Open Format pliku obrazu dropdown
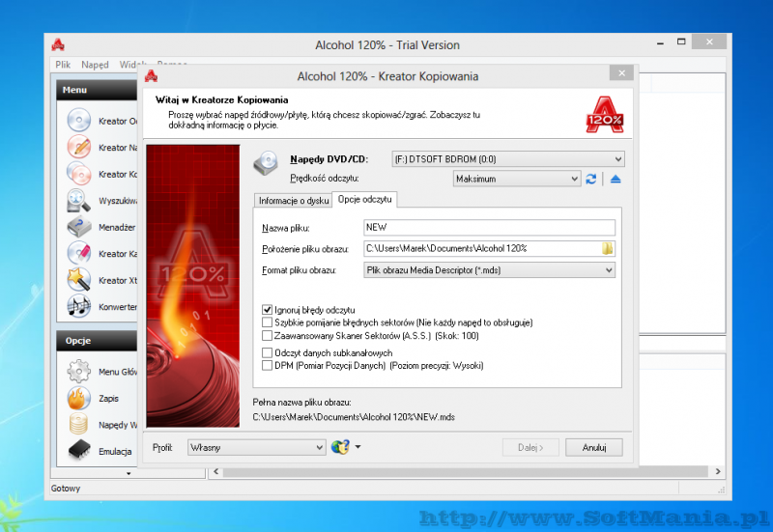The width and height of the screenshot is (773, 532). tap(489, 270)
